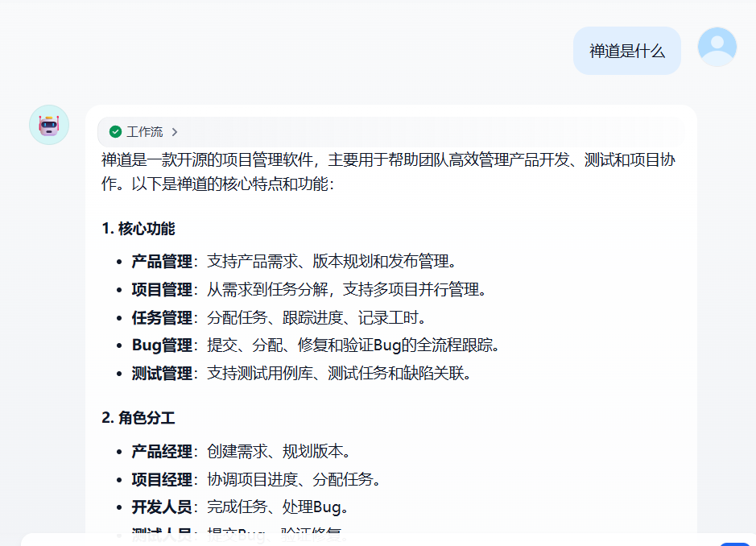Click the heading 2. 角色分工
Image resolution: width=756 pixels, height=546 pixels.
click(x=138, y=418)
